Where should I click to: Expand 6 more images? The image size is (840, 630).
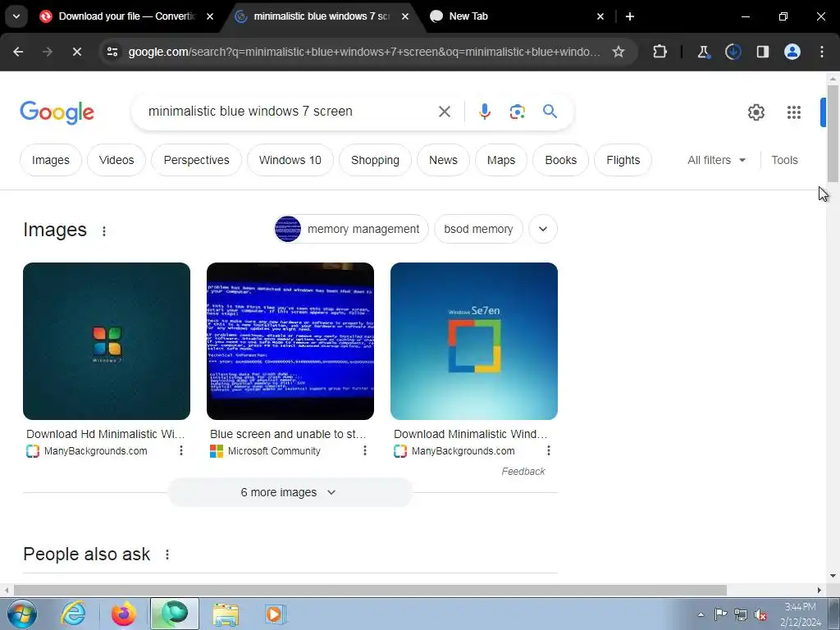coord(290,492)
